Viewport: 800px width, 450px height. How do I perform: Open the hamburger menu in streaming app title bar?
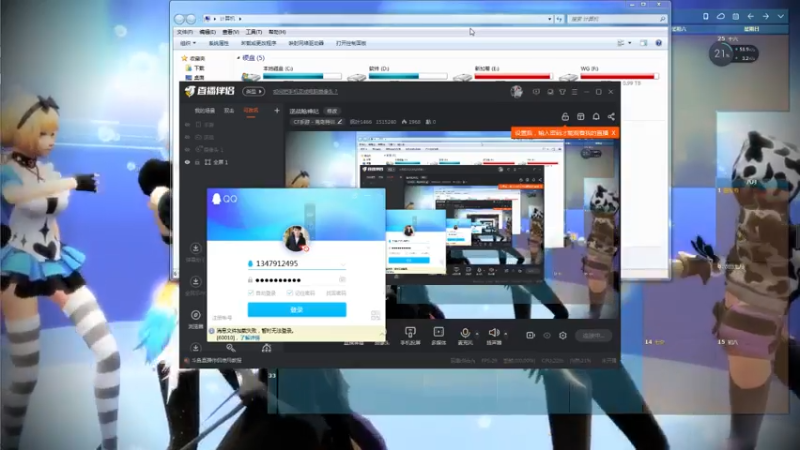[x=574, y=92]
